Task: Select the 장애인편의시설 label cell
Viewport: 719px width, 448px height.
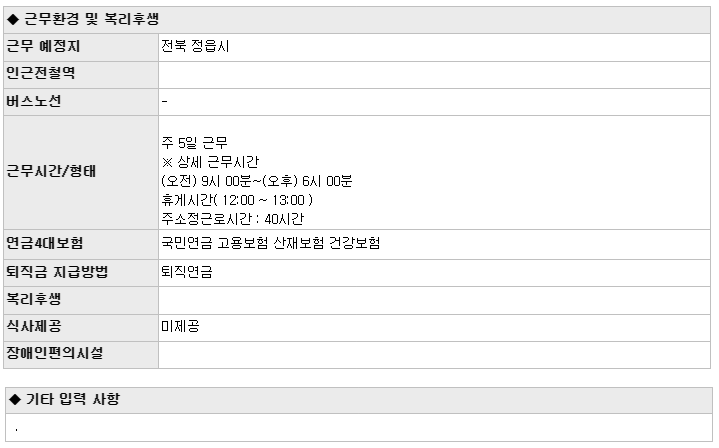Action: tap(81, 354)
